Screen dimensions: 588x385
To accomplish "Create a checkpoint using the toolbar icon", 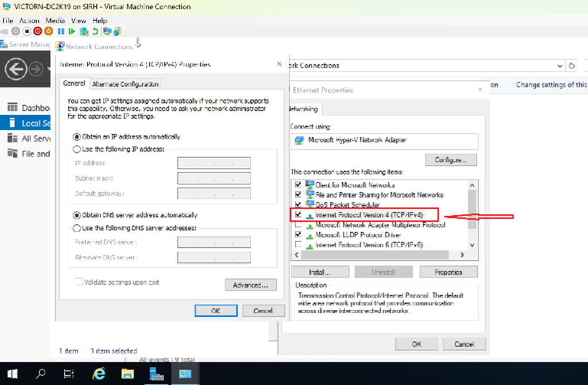I will (x=84, y=31).
